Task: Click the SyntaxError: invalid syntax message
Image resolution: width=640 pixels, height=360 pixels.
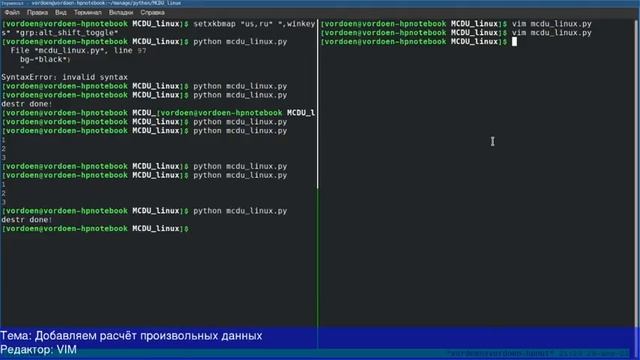Action: click(64, 77)
